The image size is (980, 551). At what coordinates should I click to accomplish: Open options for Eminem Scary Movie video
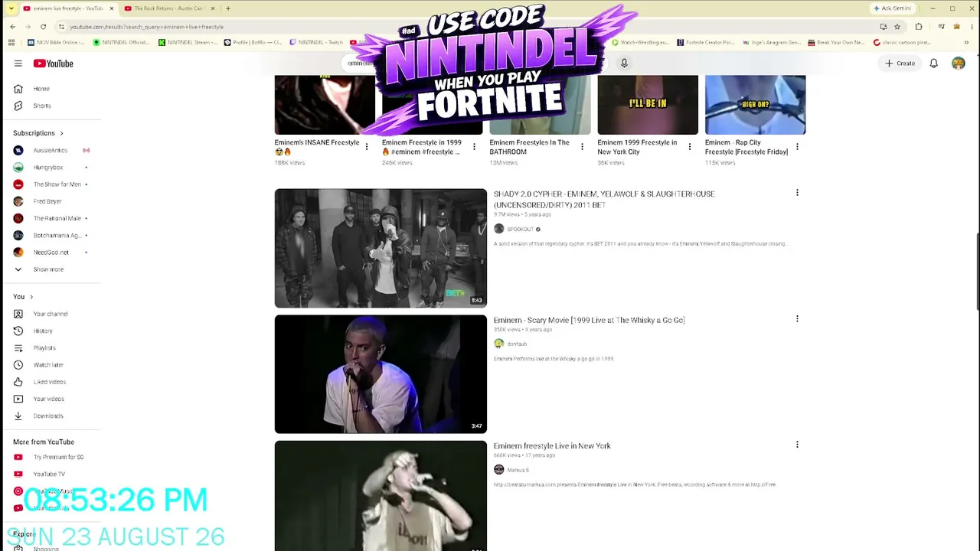tap(797, 319)
